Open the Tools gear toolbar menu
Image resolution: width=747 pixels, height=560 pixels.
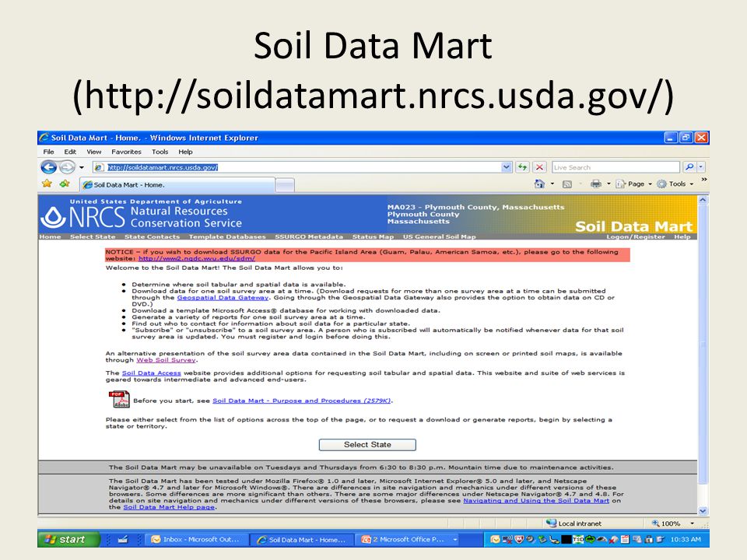click(x=675, y=184)
